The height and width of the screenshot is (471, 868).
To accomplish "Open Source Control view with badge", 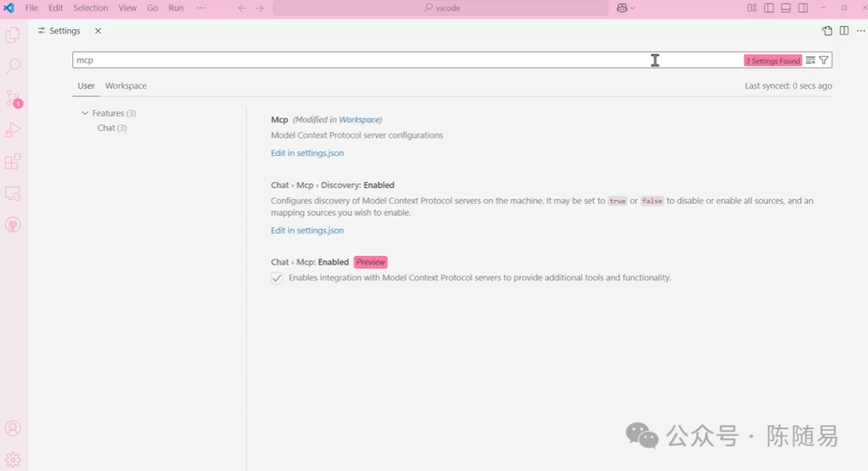I will point(14,99).
